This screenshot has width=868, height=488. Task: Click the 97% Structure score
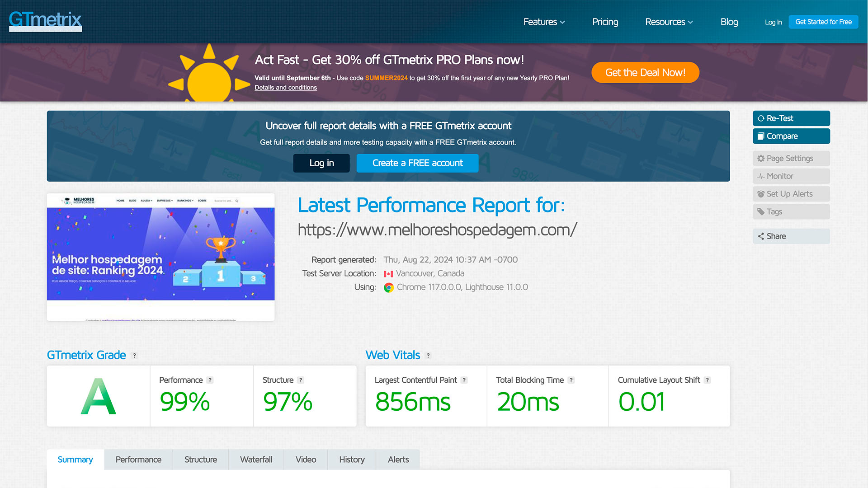point(288,402)
